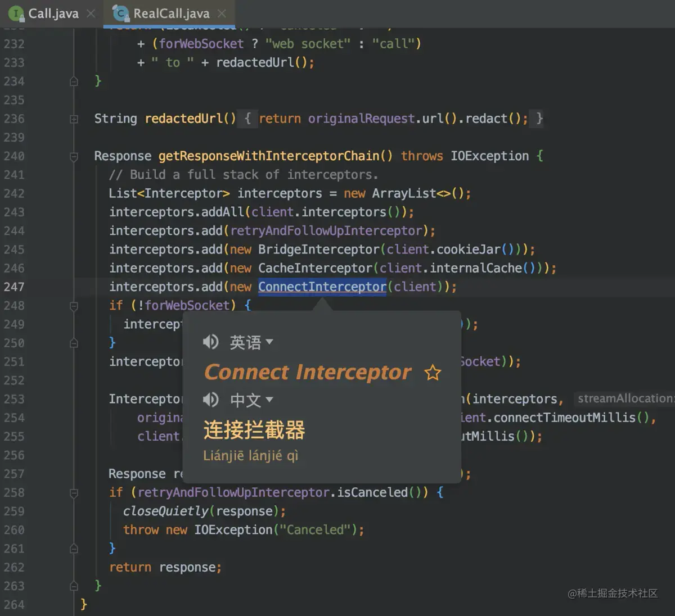Click the comment Build a full stack
The width and height of the screenshot is (675, 616).
pyautogui.click(x=244, y=174)
